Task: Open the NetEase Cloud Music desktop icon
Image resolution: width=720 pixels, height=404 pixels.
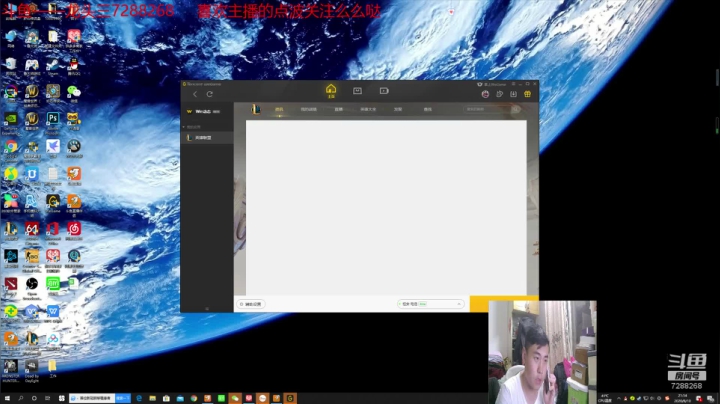Action: (x=74, y=231)
